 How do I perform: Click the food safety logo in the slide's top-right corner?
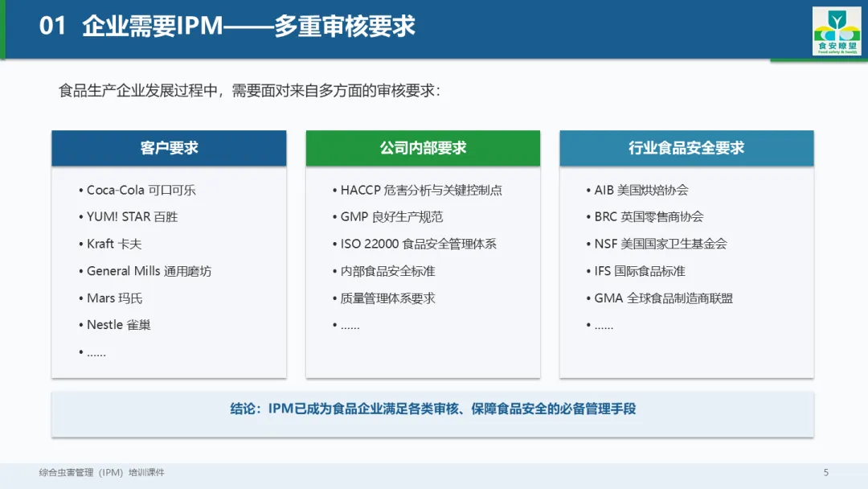[837, 31]
